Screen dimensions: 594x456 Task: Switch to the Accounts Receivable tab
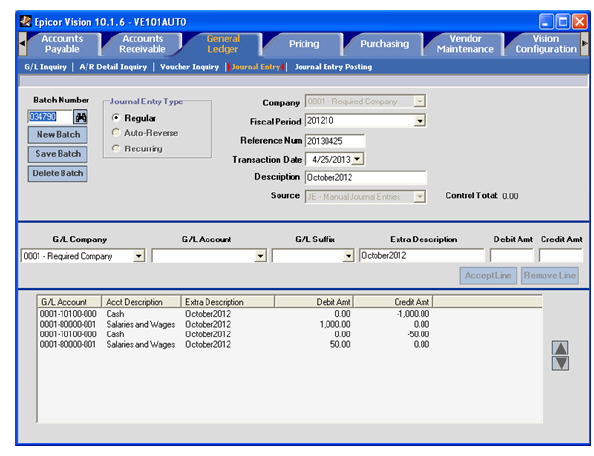[142, 44]
